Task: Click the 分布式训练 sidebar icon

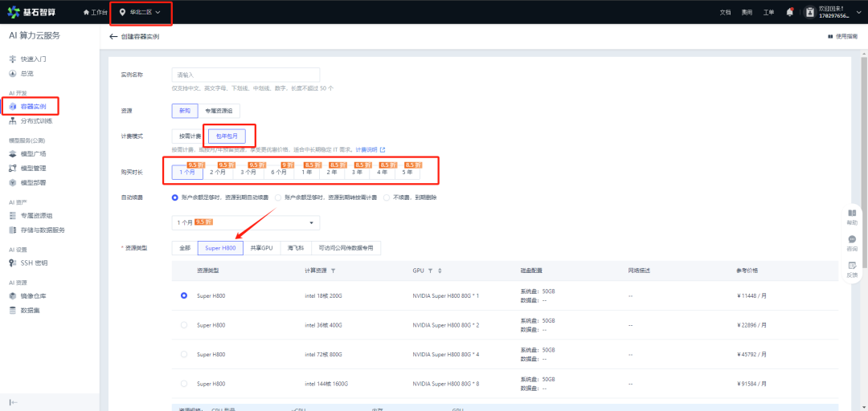Action: [x=13, y=120]
